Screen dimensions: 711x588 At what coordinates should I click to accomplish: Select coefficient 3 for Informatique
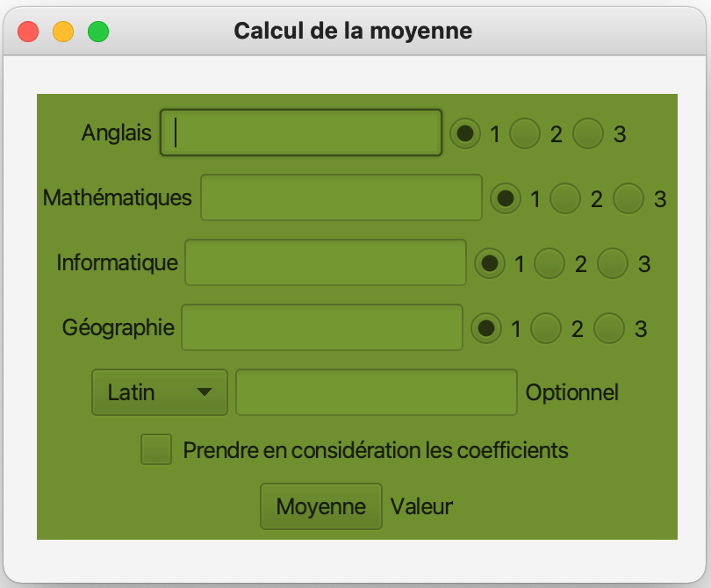[x=613, y=262]
